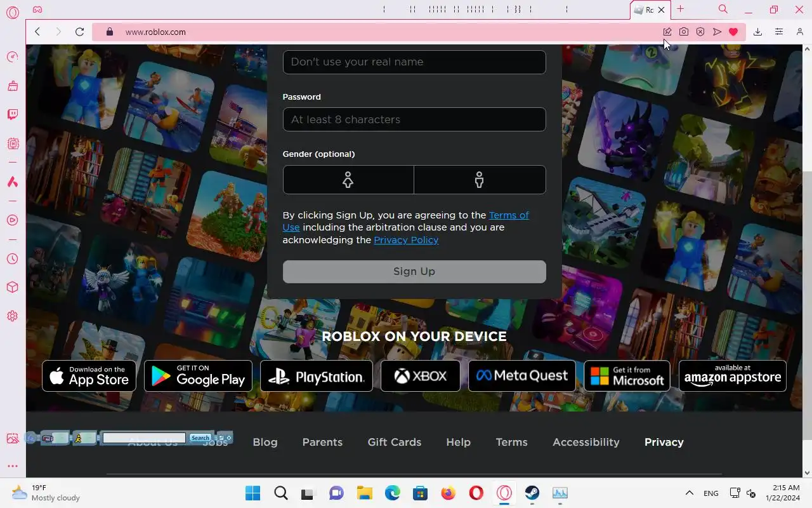Open Steam from the taskbar
The image size is (812, 508).
pos(532,493)
